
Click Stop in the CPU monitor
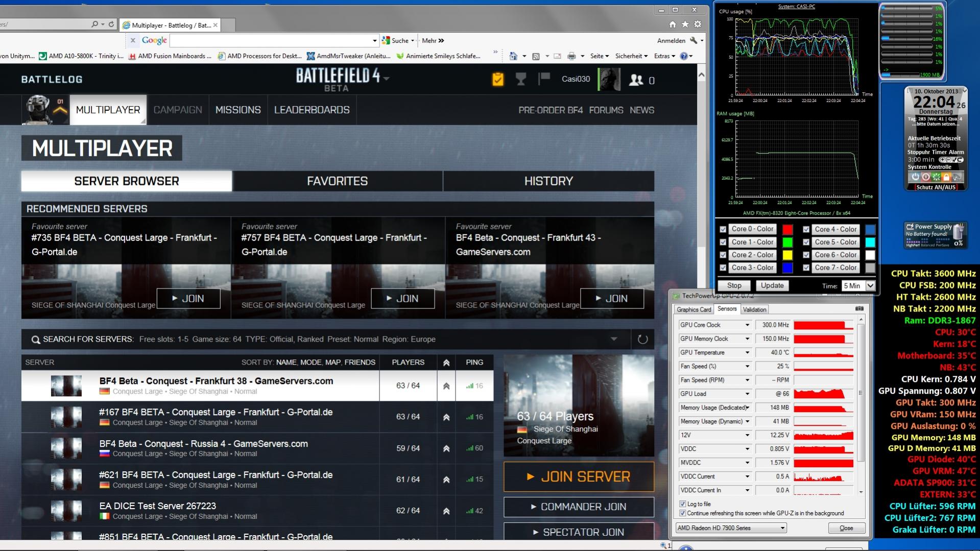(734, 285)
